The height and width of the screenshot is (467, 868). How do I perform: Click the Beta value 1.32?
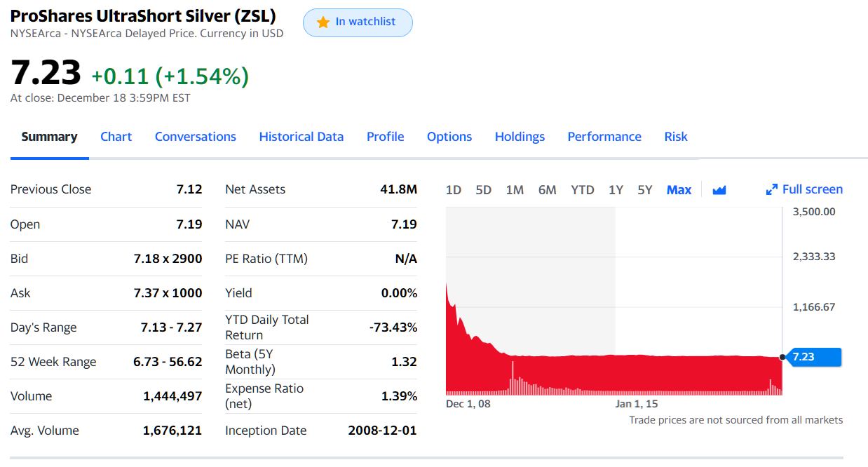tap(405, 362)
